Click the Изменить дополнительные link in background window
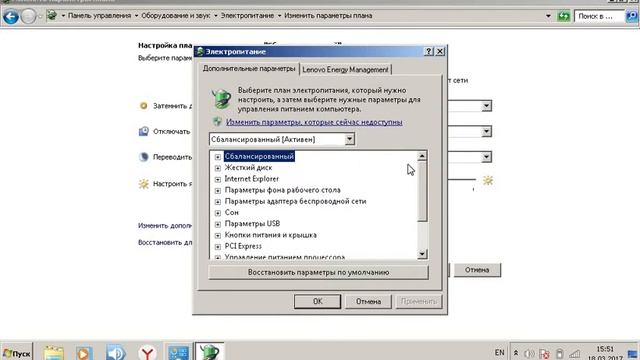Screen dimensions: 640x360 165,225
